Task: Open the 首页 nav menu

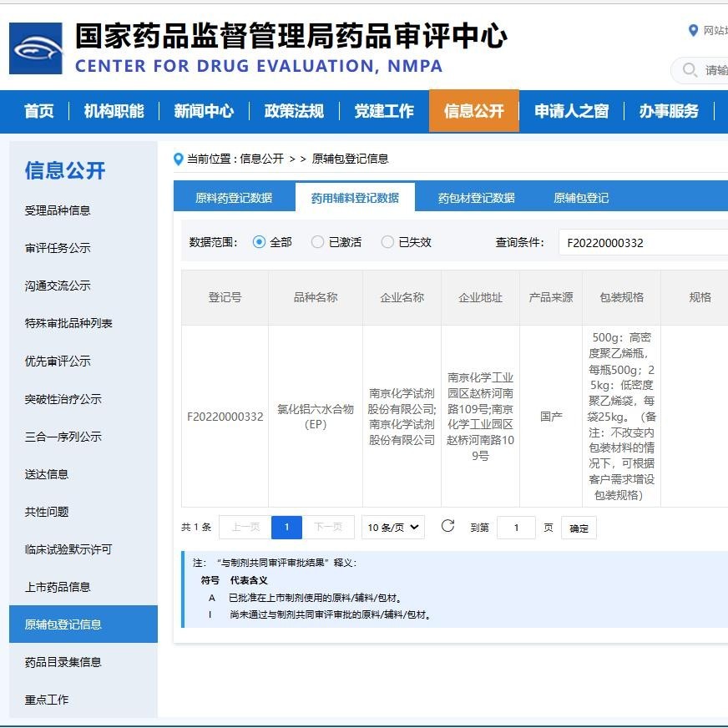Action: (39, 111)
